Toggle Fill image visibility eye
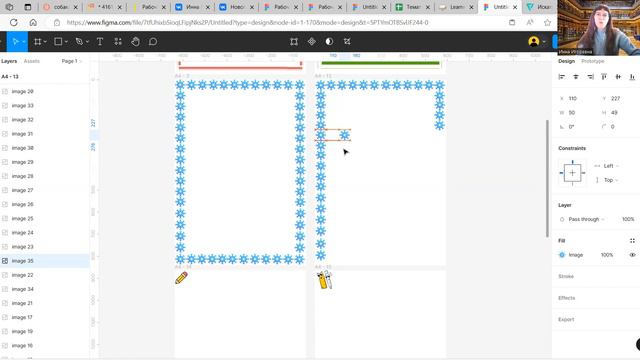 632,255
